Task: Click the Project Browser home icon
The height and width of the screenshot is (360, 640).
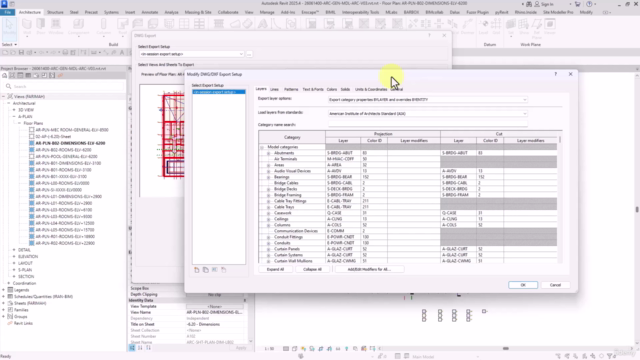Action: [x=4, y=76]
